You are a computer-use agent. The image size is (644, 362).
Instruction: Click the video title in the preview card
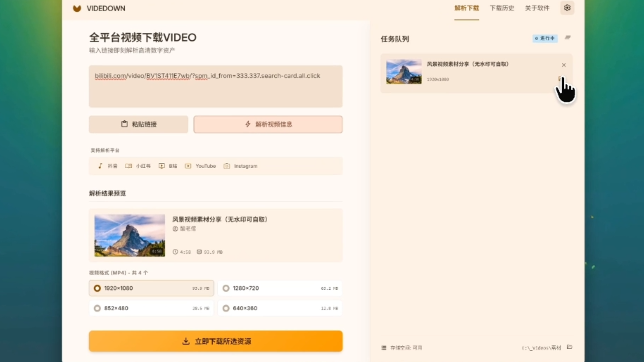(220, 220)
